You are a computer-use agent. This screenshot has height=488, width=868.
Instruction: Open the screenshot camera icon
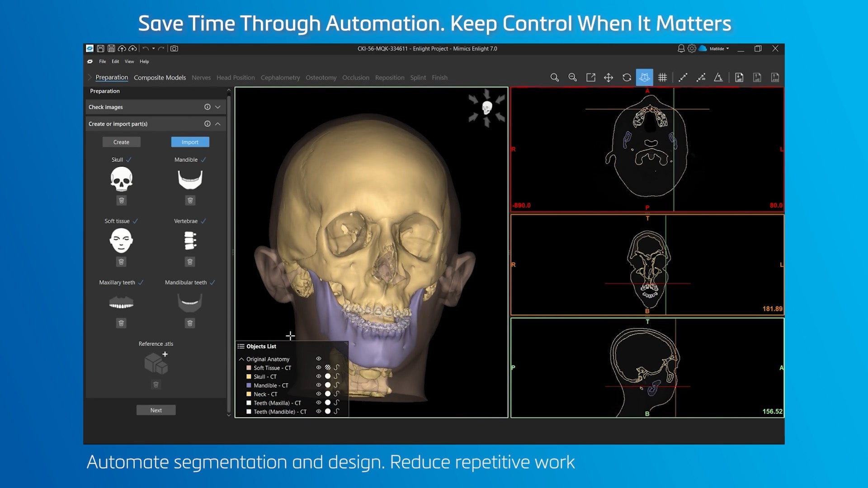point(174,48)
